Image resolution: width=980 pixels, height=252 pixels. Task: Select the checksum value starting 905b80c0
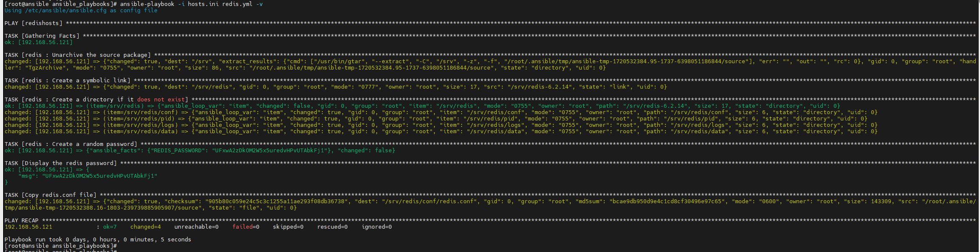coord(276,202)
